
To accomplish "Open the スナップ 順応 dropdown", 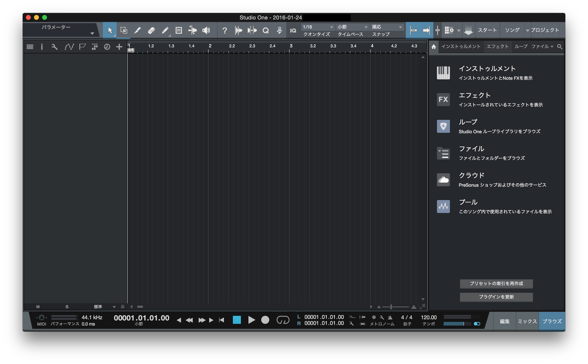I will (x=387, y=27).
